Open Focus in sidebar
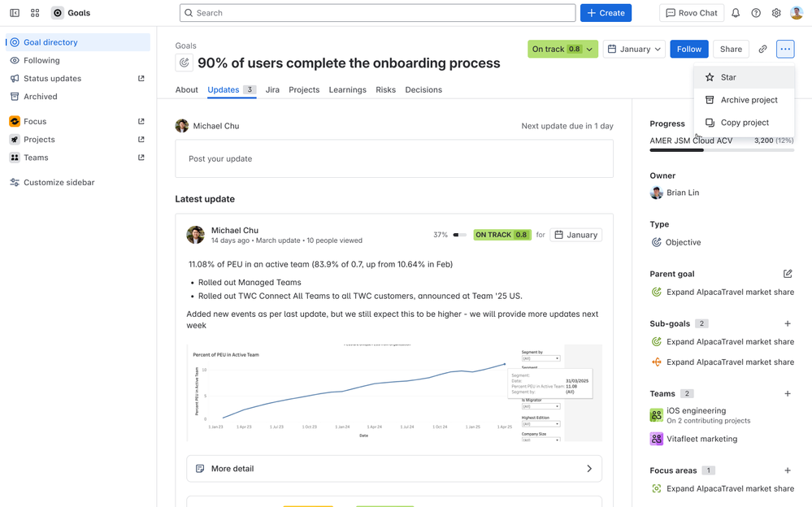Screen dimensions: 812x507 click(x=78, y=121)
